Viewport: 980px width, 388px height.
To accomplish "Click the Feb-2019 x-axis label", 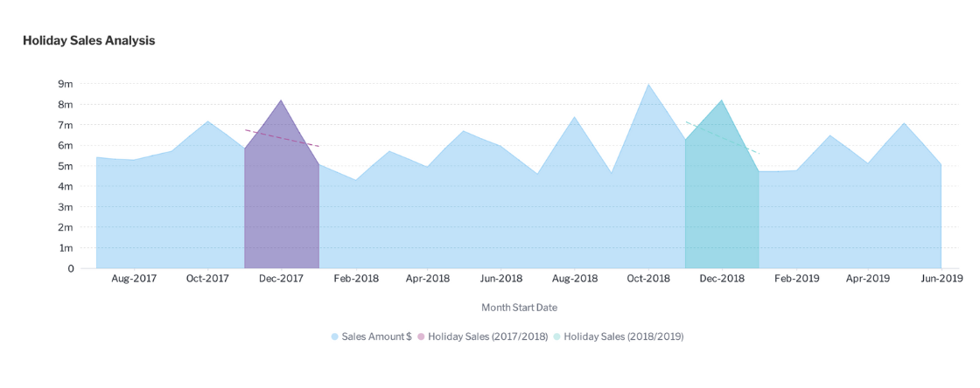I will (x=795, y=278).
